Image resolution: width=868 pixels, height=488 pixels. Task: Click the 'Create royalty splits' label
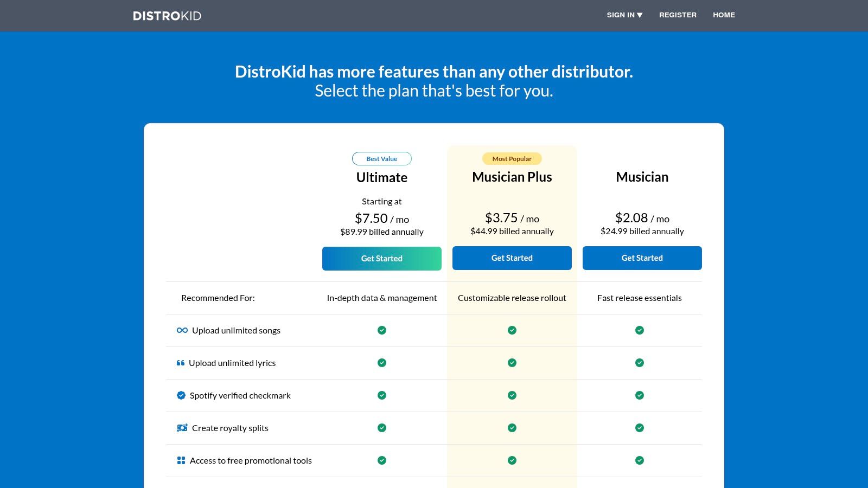tap(230, 428)
